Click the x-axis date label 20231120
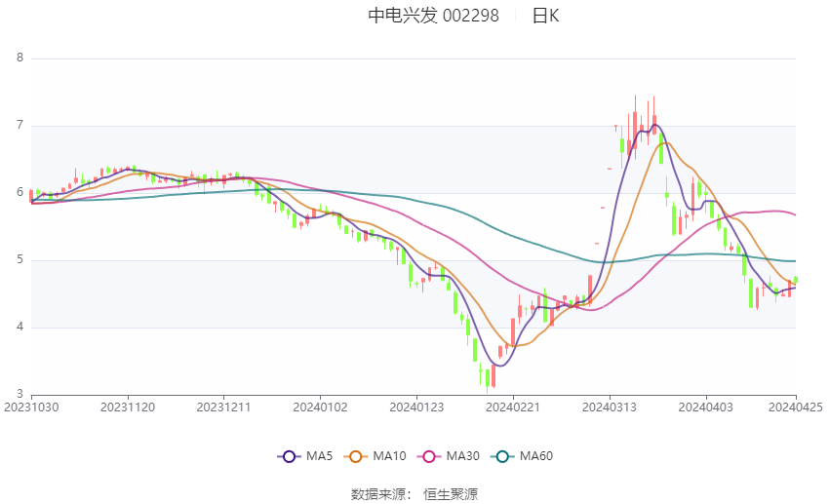 [128, 407]
